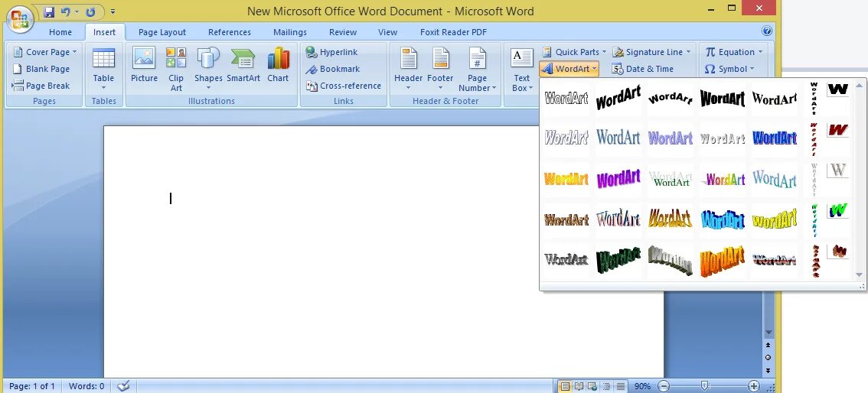This screenshot has width=868, height=393.
Task: Select the View ribbon tab
Action: 387,32
